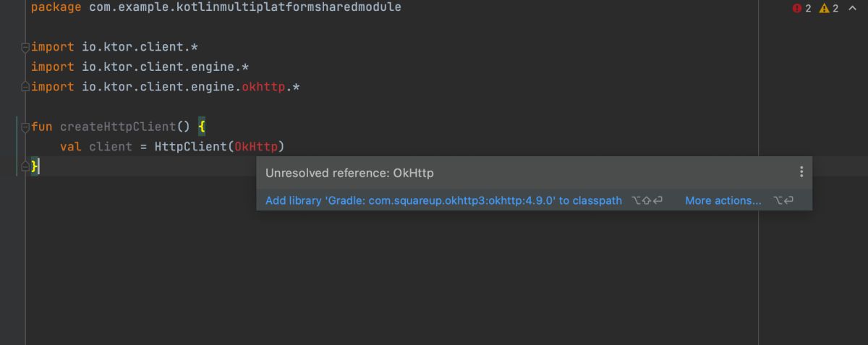Click the import io.ktor.client.* line
This screenshot has height=345, width=868.
[x=114, y=47]
